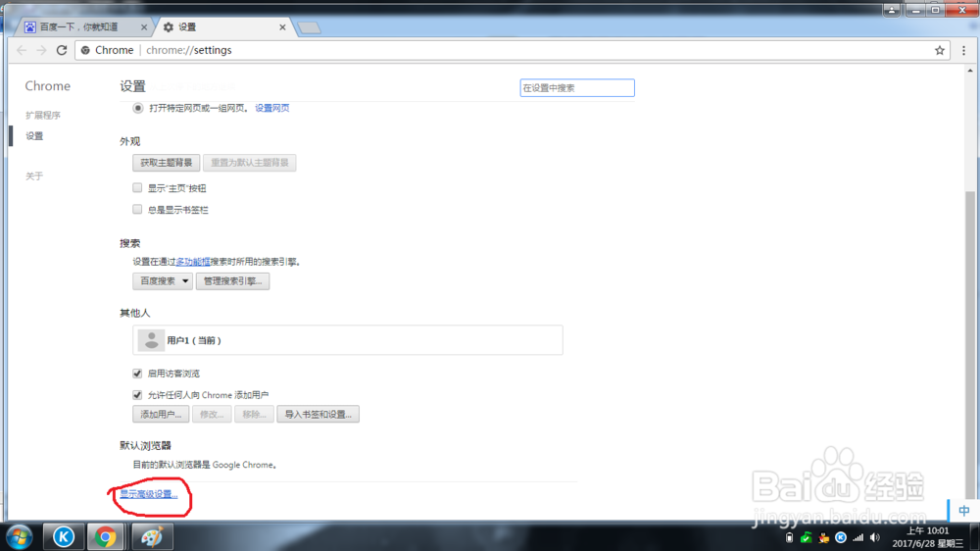Bookmark this page with the star icon
980x551 pixels.
pos(940,51)
